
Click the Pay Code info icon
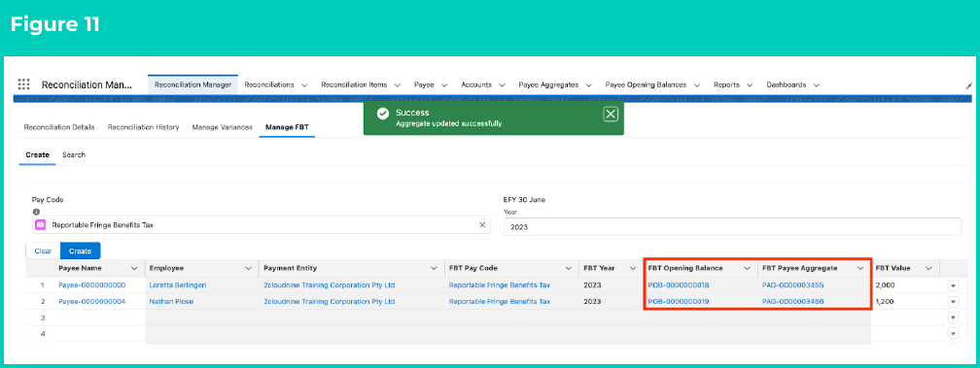pyautogui.click(x=36, y=212)
